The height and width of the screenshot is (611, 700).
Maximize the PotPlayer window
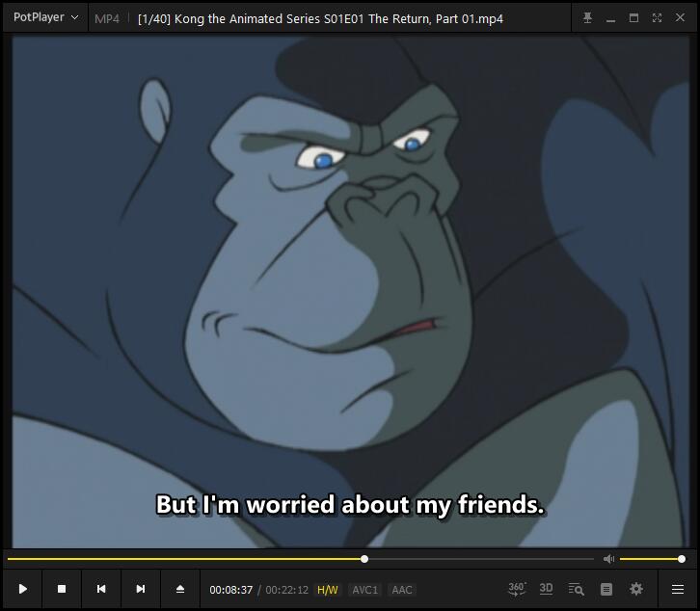[633, 18]
